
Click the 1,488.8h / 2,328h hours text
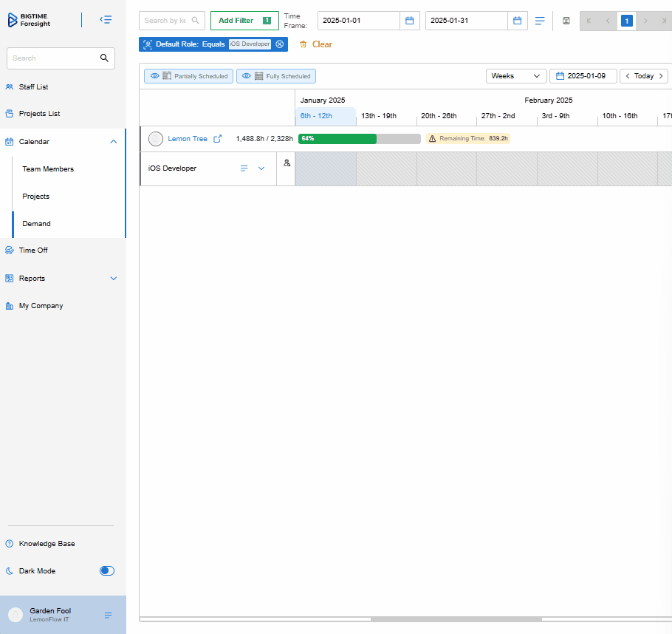(264, 139)
